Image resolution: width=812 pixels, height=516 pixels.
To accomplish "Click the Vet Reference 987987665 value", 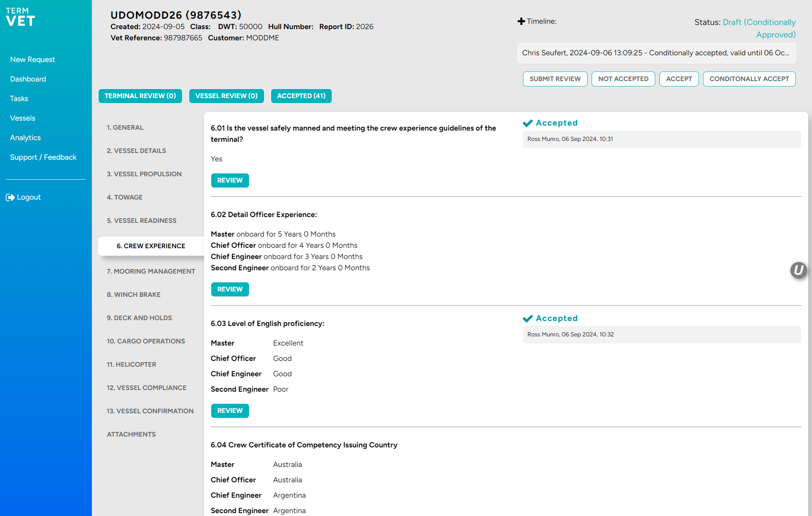I will [x=183, y=38].
